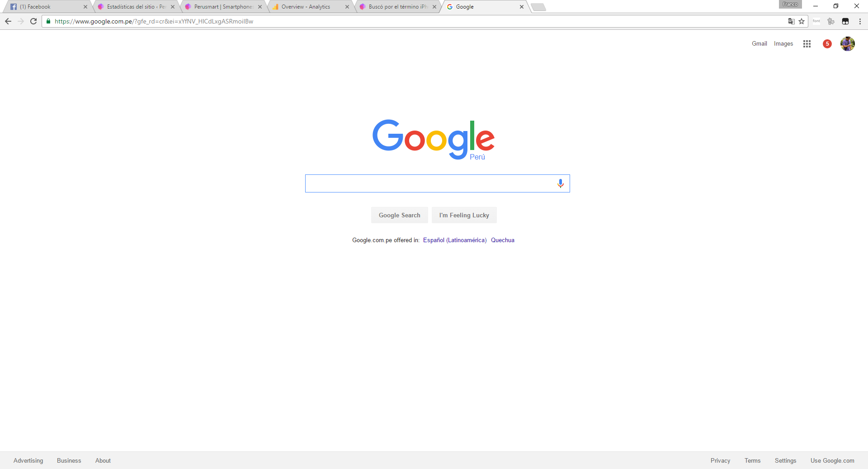
Task: Open the Google account profile picture
Action: click(848, 44)
